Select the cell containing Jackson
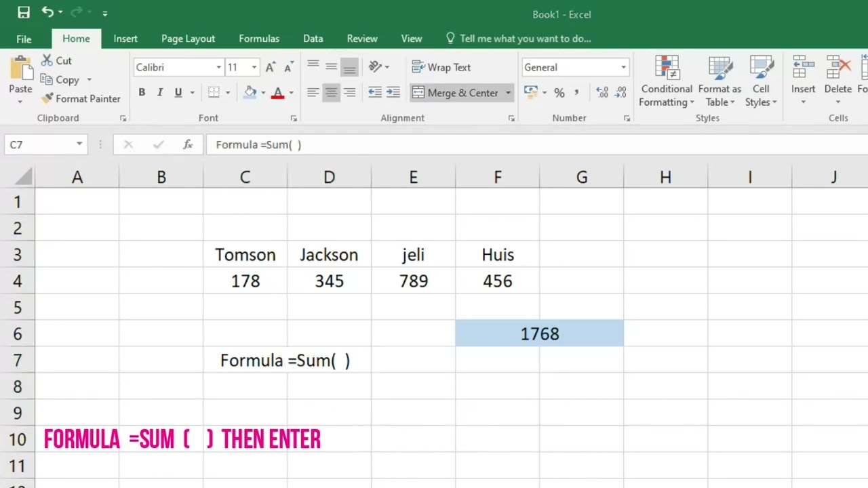 (329, 255)
